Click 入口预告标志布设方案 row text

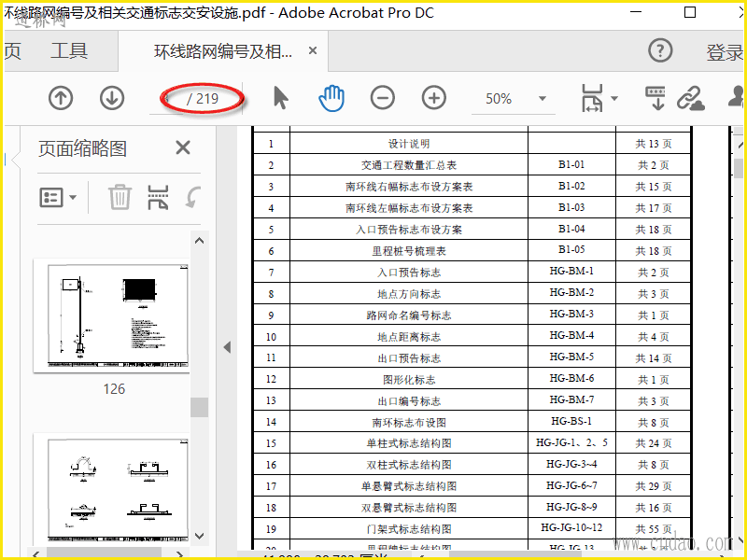point(409,230)
